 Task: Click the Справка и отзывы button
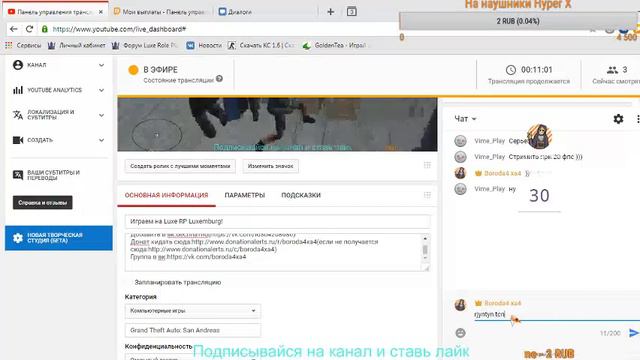click(42, 202)
